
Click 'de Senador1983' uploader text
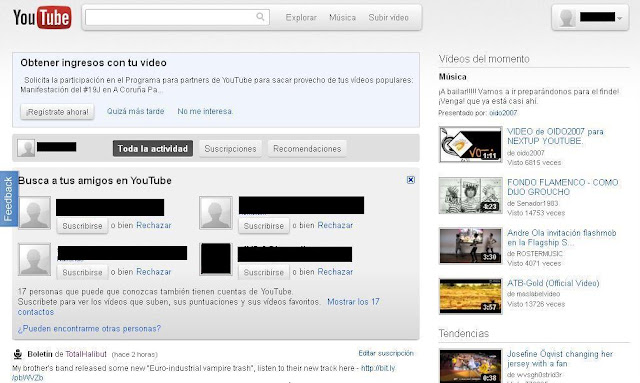pyautogui.click(x=533, y=203)
